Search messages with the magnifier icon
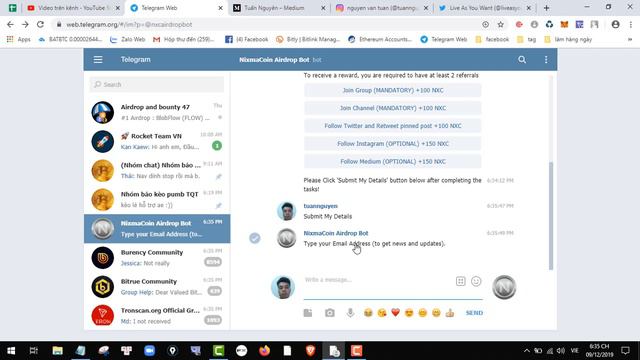 pos(522,60)
